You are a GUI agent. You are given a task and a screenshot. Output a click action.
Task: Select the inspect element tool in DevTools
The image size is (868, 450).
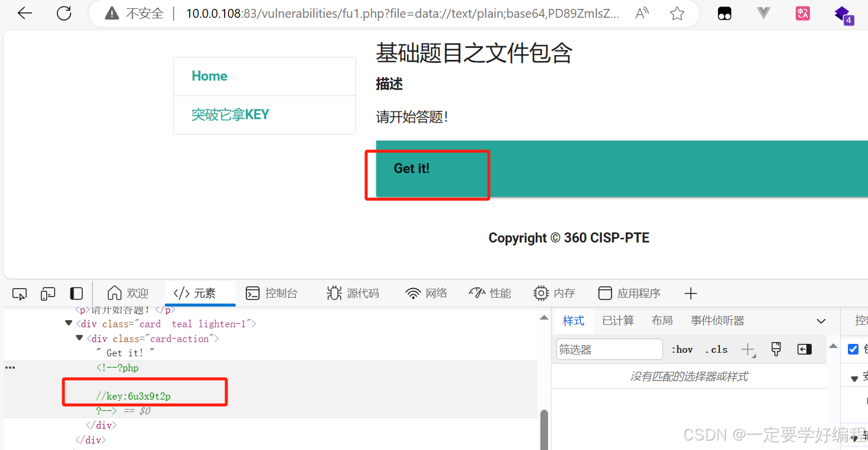(19, 293)
